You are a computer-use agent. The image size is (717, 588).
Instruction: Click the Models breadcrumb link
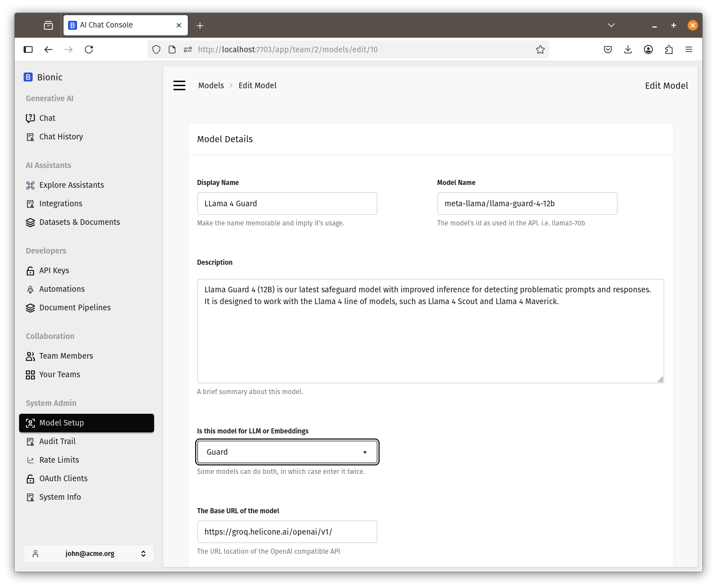pos(211,85)
